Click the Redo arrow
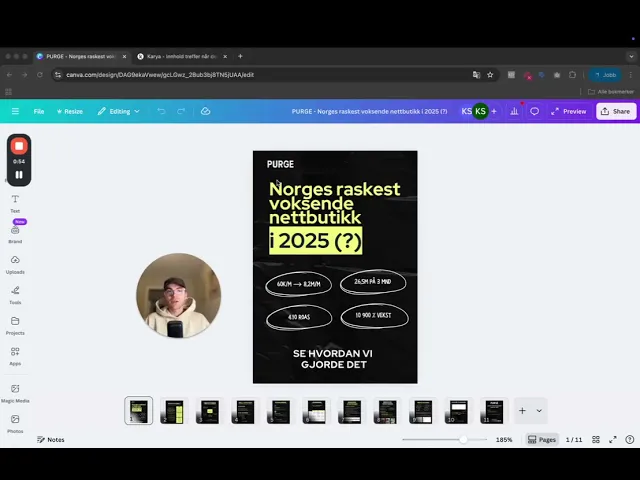The image size is (640, 480). pyautogui.click(x=181, y=111)
